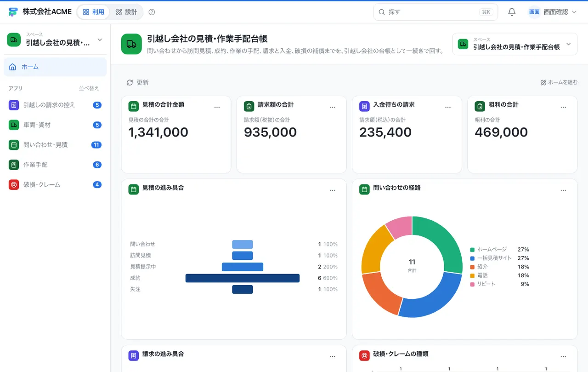Click the refresh icon beside 更新
Image resolution: width=588 pixels, height=372 pixels.
coord(130,82)
